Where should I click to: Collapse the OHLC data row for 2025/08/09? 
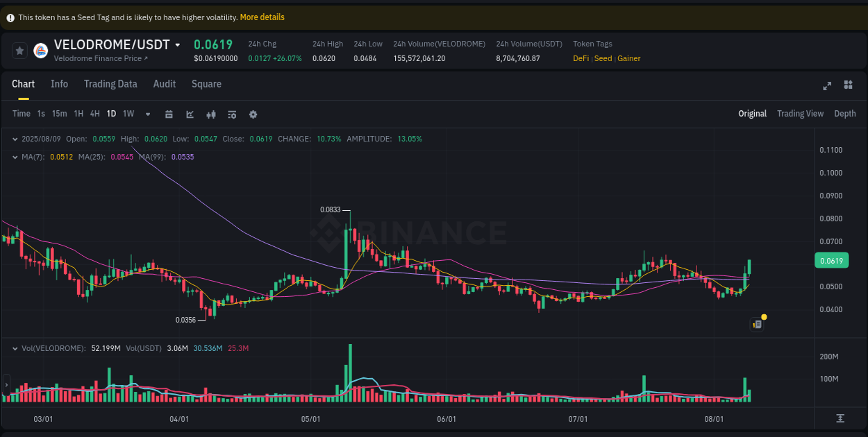point(15,139)
